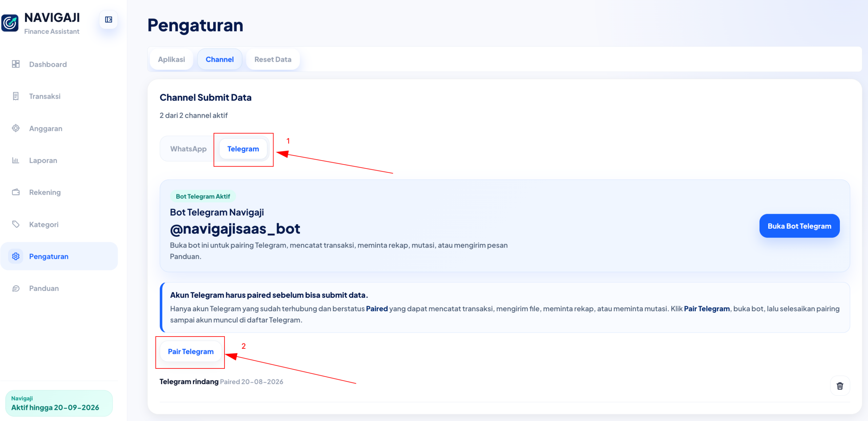Open the Reset Data tab
Screen dimensions: 868x421
(273, 59)
